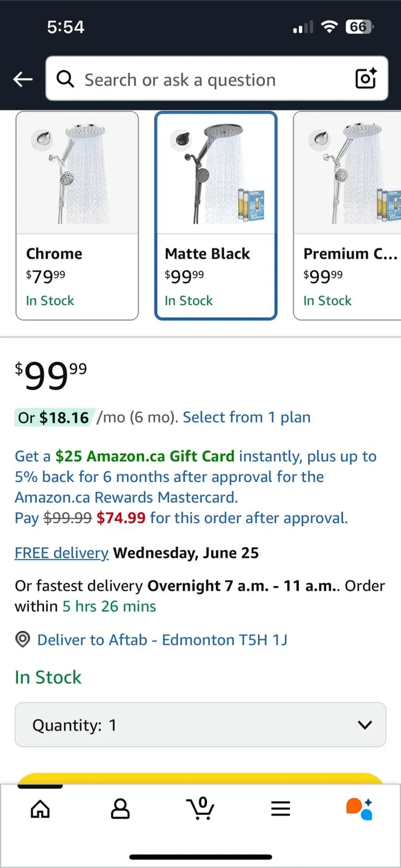This screenshot has width=401, height=868.
Task: Tap the yellow Add to Cart button
Action: click(200, 778)
